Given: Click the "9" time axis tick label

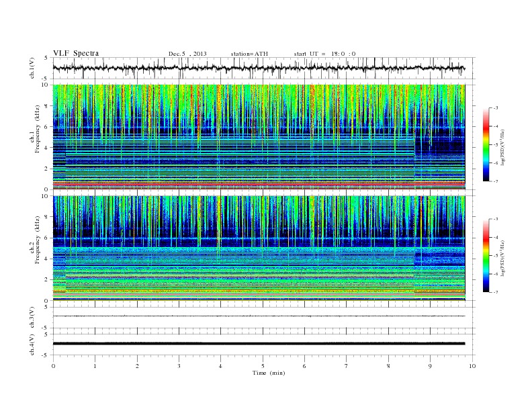Looking at the screenshot, I should coord(430,366).
